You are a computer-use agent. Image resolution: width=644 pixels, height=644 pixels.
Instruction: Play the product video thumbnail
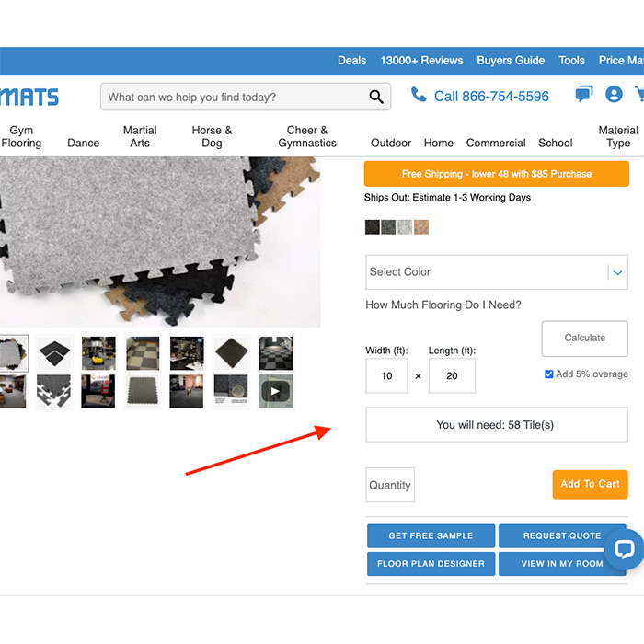275,391
